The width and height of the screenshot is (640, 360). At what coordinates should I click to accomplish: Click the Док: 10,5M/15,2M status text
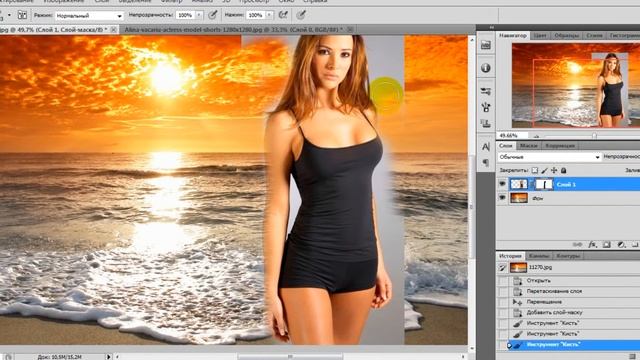(60, 357)
